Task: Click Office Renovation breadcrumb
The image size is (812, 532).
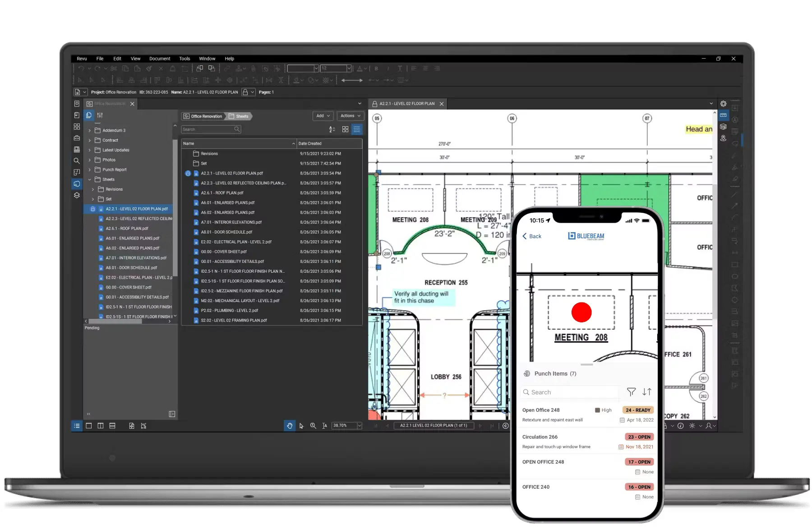Action: coord(203,116)
